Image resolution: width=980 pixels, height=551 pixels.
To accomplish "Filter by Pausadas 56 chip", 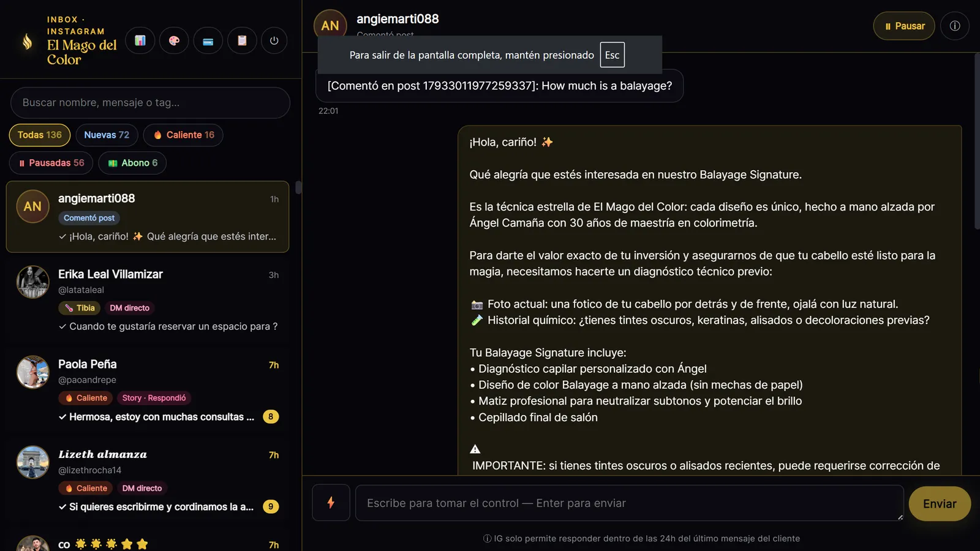I will 51,163.
